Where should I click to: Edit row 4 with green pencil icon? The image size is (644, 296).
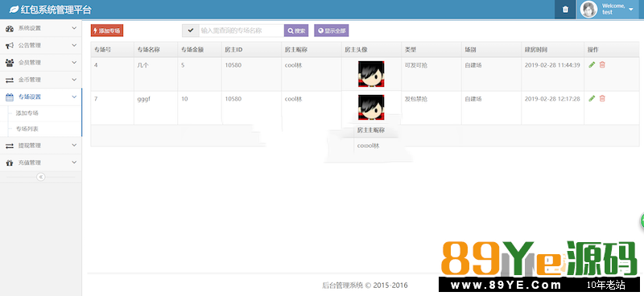click(592, 64)
